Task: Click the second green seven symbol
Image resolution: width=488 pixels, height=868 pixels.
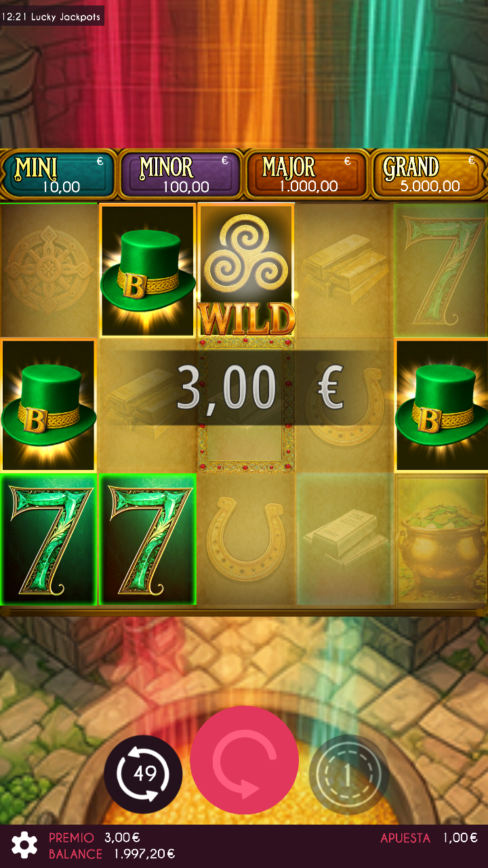Action: point(148,540)
